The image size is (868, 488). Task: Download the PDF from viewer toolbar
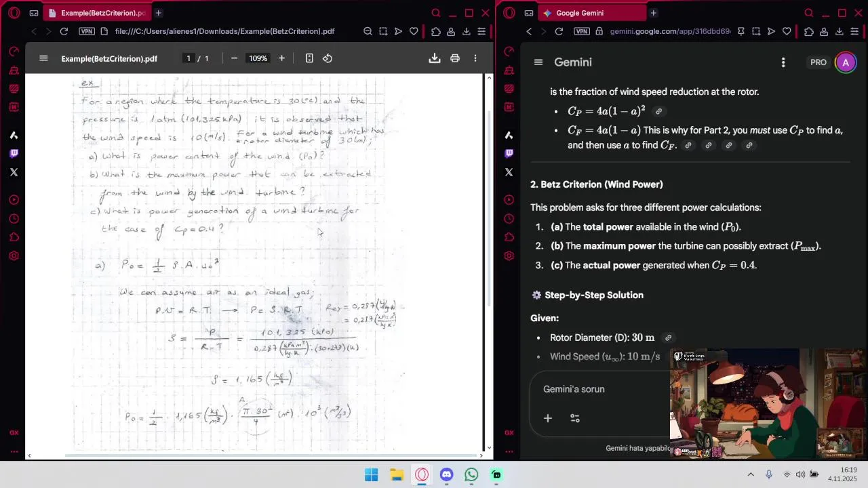point(435,58)
